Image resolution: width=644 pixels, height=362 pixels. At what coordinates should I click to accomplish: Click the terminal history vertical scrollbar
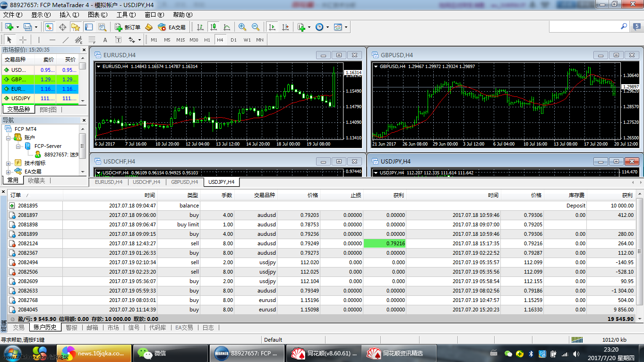tap(640, 252)
